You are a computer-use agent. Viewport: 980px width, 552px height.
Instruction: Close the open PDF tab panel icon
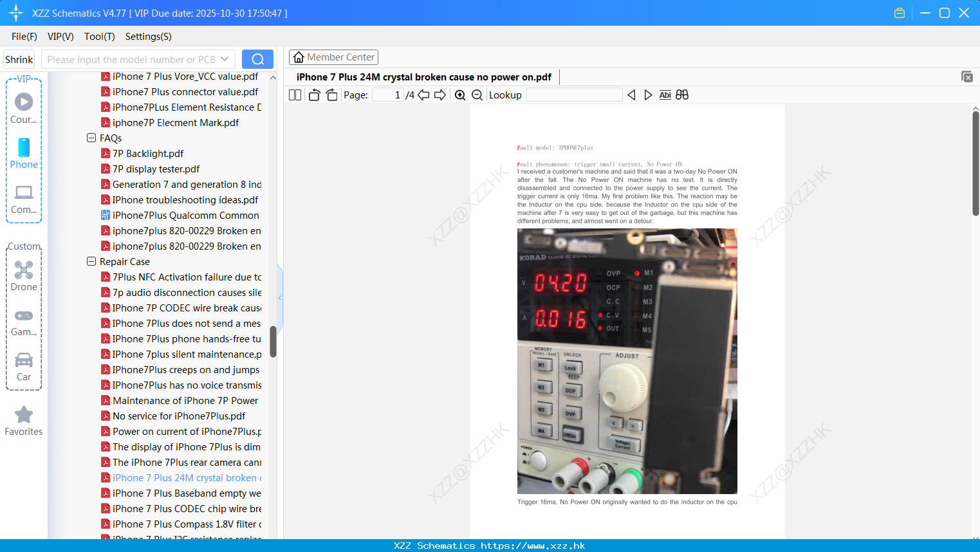coord(966,77)
